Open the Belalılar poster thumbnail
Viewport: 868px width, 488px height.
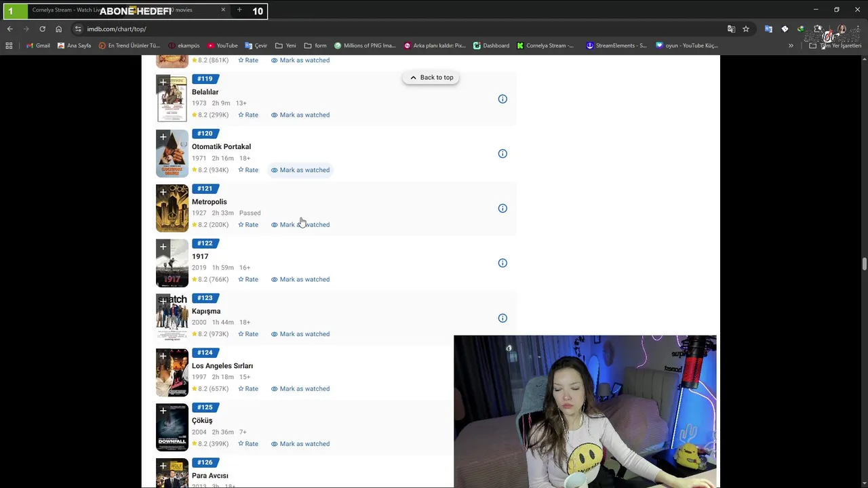tap(172, 99)
